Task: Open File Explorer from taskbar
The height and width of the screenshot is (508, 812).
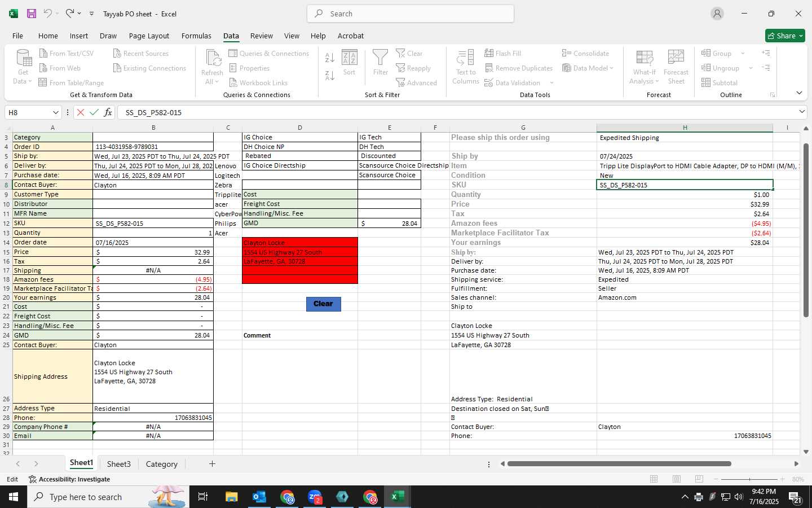Action: (x=232, y=497)
